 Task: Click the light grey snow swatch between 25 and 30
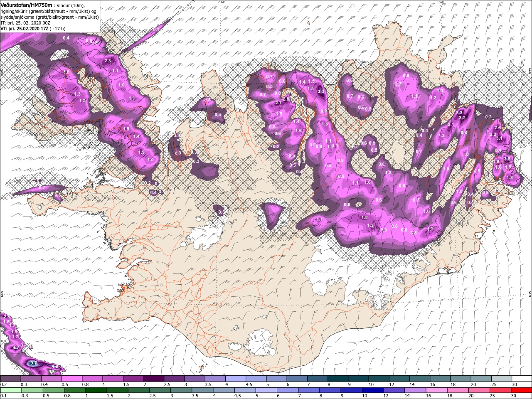[x=501, y=379]
